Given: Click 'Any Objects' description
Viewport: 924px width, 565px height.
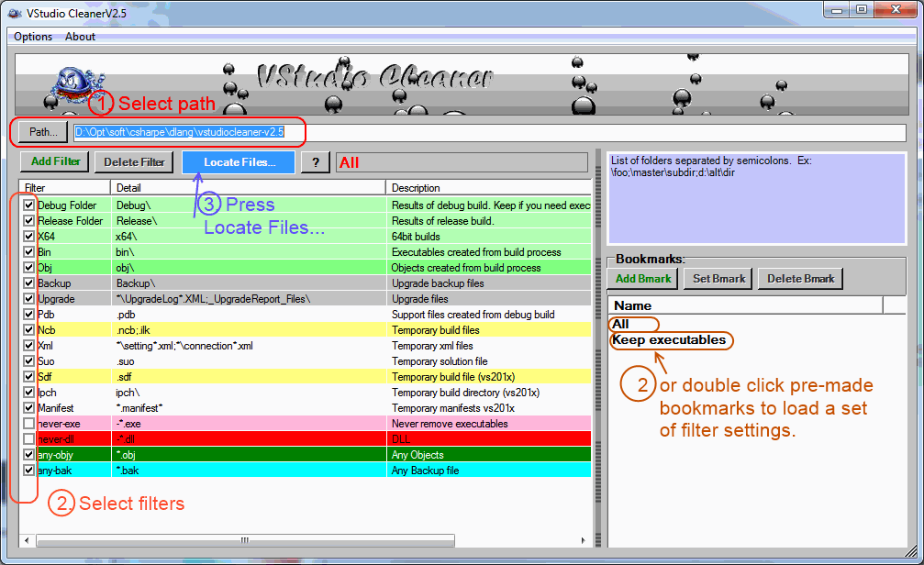Looking at the screenshot, I should pyautogui.click(x=417, y=455).
